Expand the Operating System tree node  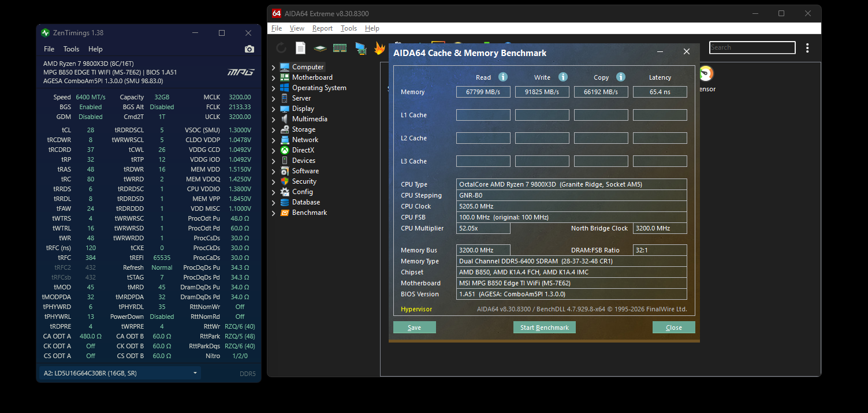[274, 88]
